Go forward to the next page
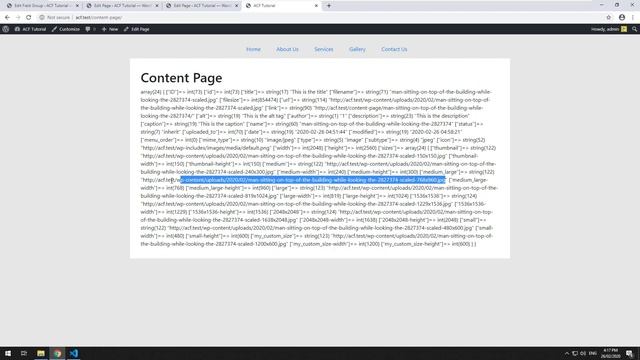Viewport: 640px width, 360px height. click(18, 18)
